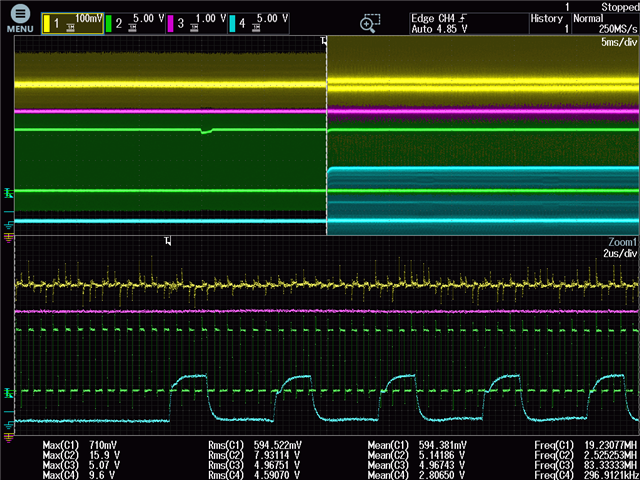Open Normal 250MS/s acquisition settings
Screen dimensions: 640x480
606,24
